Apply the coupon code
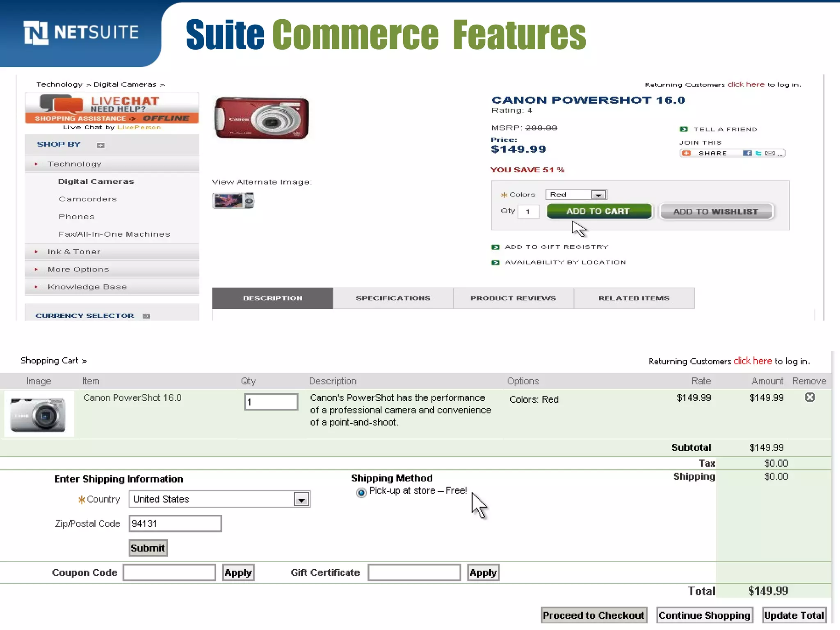This screenshot has height=630, width=840. point(238,573)
